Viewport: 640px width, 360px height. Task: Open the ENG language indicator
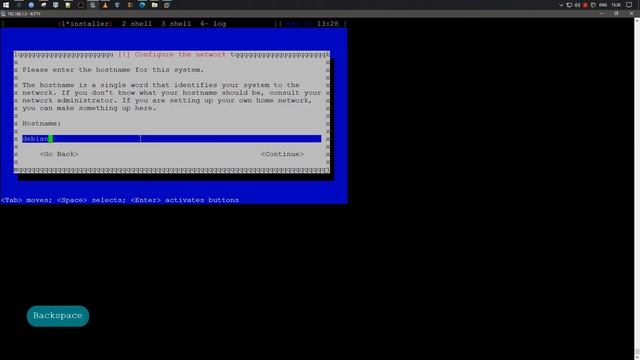[603, 5]
